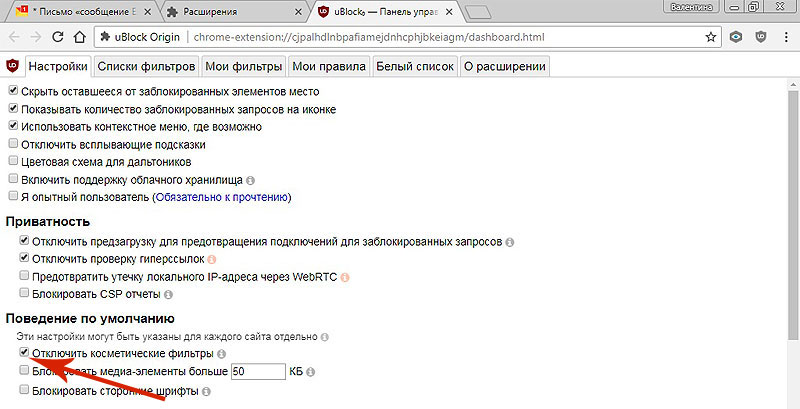The width and height of the screenshot is (800, 409).
Task: Switch to Мои правила tab
Action: coord(329,66)
